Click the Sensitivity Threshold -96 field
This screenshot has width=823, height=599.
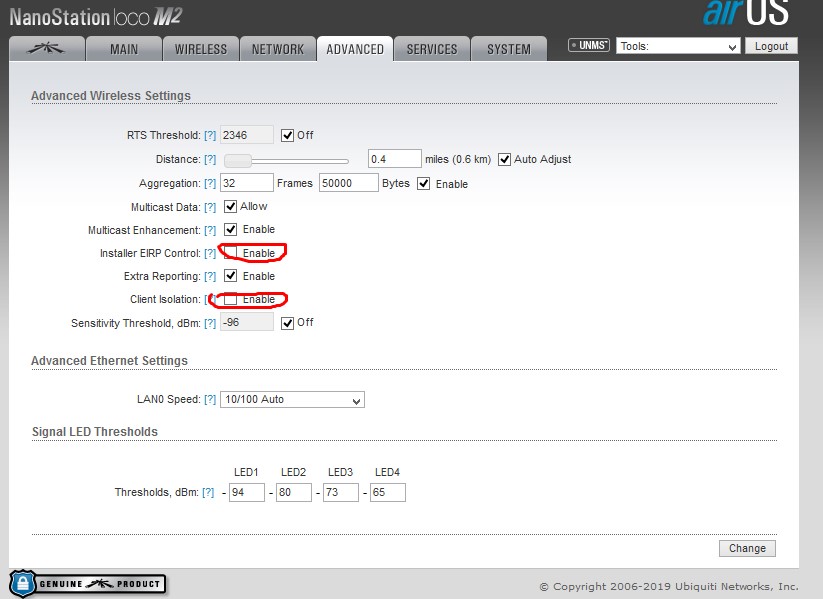point(247,322)
